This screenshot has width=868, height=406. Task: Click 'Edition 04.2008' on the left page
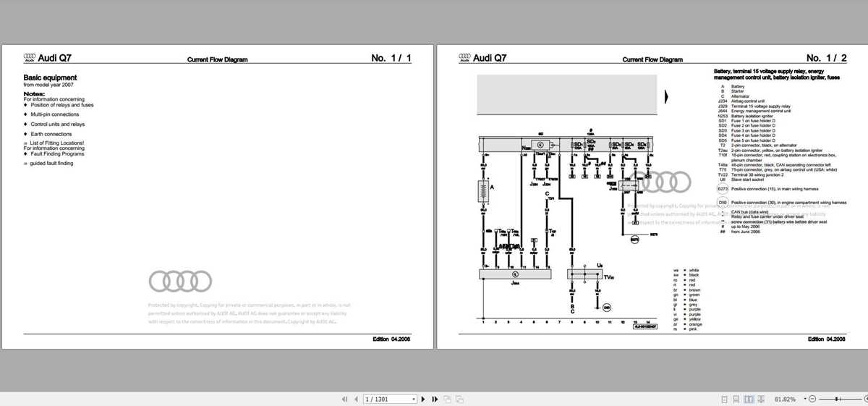[391, 339]
